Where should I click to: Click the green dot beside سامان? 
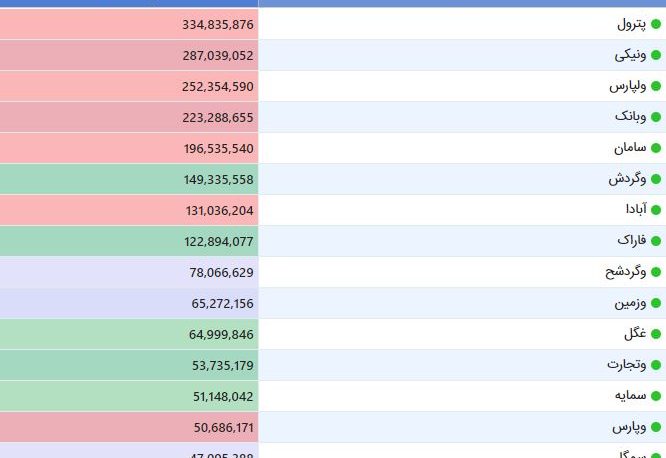click(656, 148)
